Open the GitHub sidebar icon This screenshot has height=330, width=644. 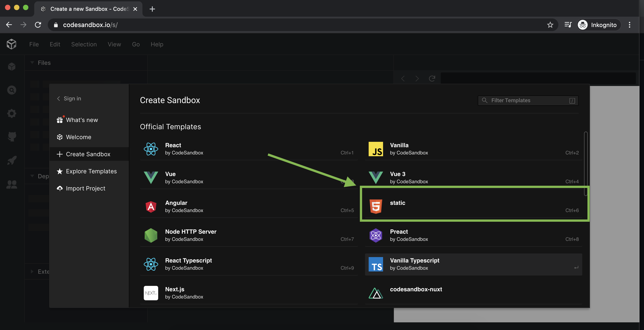pos(12,137)
